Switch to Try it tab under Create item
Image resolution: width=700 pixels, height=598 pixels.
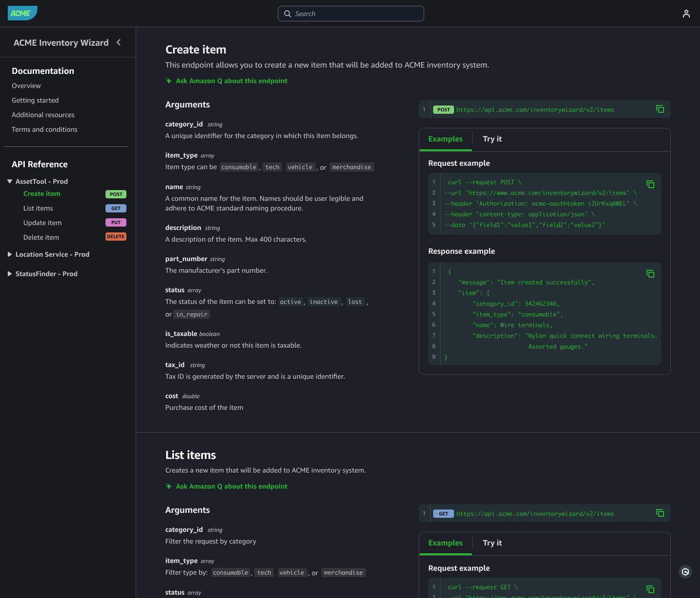[492, 139]
